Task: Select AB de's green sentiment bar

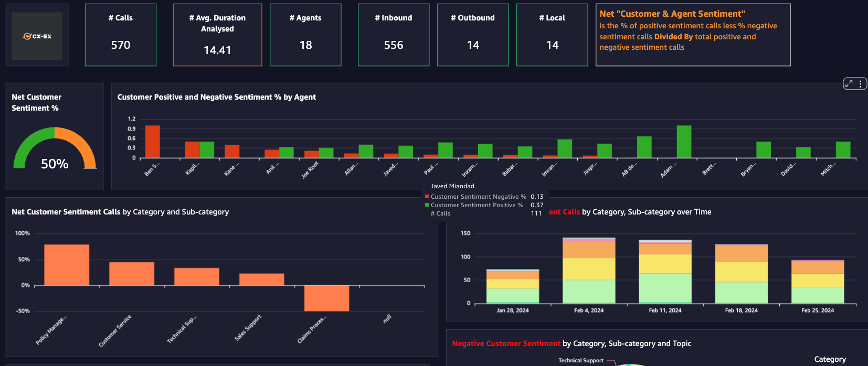Action: pyautogui.click(x=644, y=147)
